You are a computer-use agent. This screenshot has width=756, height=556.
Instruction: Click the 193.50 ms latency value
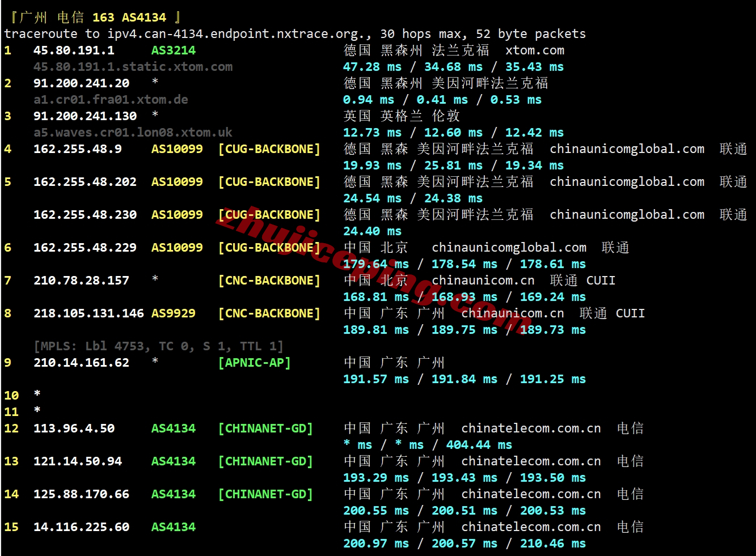[x=553, y=478]
